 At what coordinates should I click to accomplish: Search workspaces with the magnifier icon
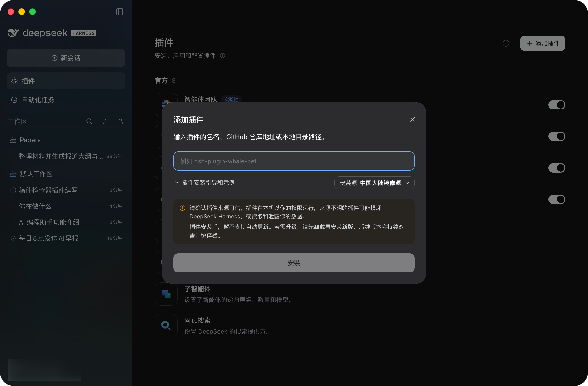pyautogui.click(x=89, y=121)
